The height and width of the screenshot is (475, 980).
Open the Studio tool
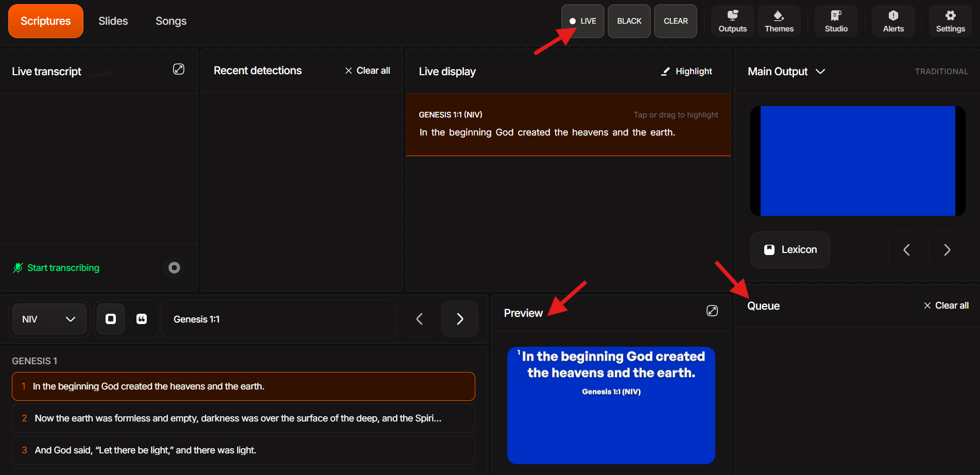(x=836, y=21)
